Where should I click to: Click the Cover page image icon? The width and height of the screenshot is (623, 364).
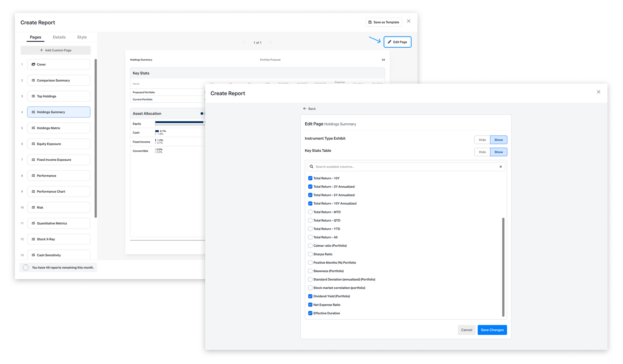click(33, 64)
